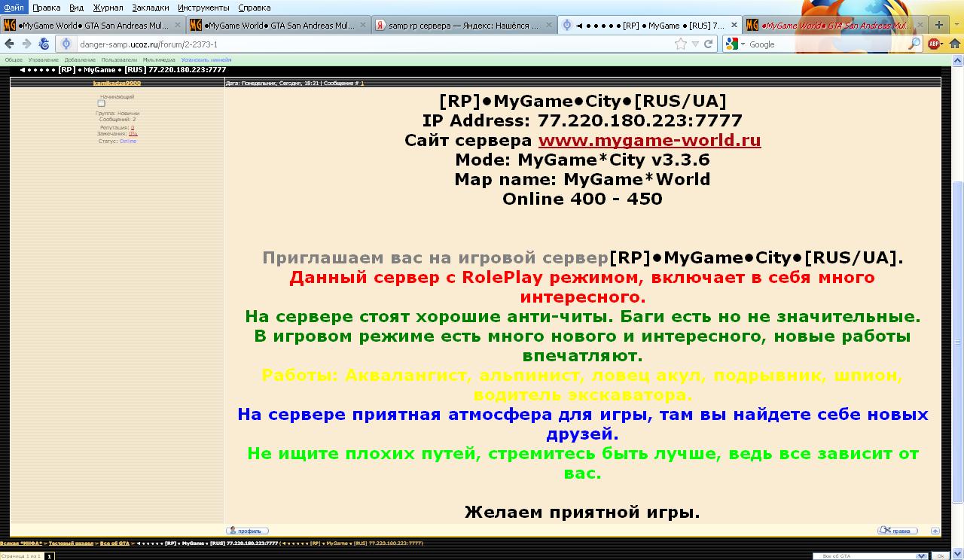This screenshot has height=560, width=964.
Task: Open the forum jump dropdown Все об GTA
Action: [x=869, y=556]
